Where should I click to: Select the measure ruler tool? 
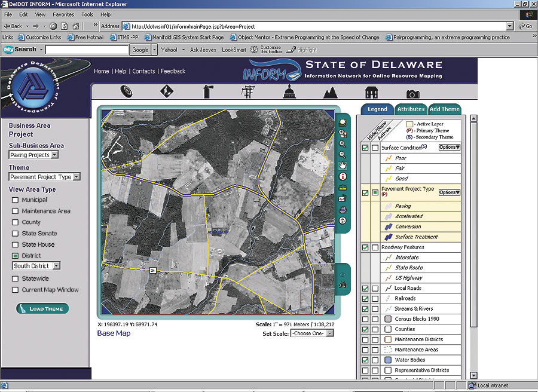point(343,188)
